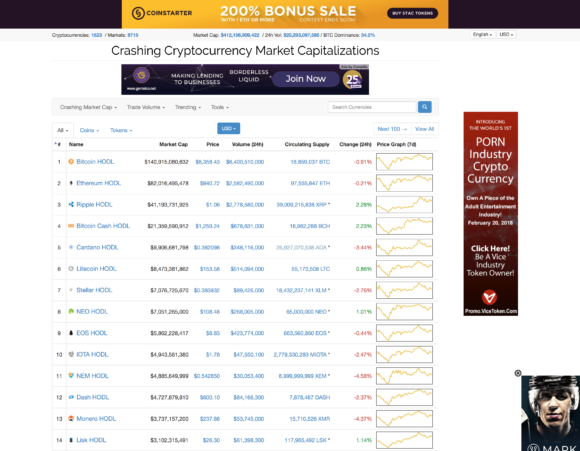Open the Crashing Market Cap dropdown

(88, 107)
